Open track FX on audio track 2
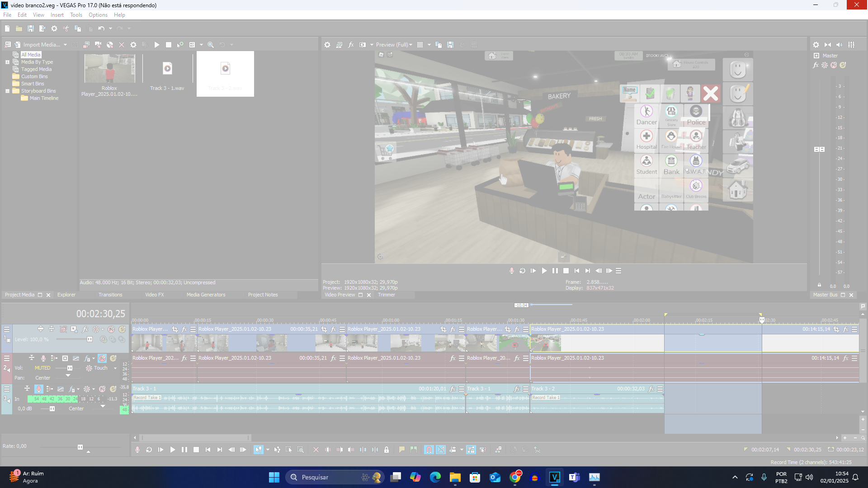 tap(88, 358)
